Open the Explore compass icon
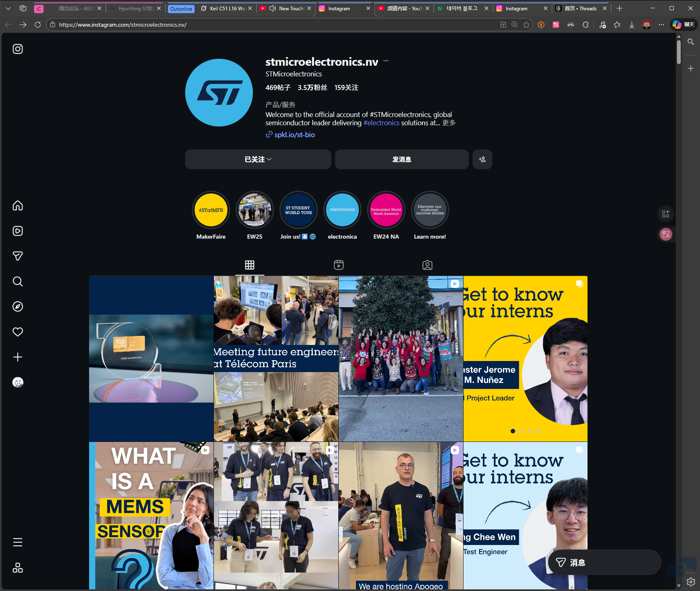Image resolution: width=700 pixels, height=591 pixels. pos(18,306)
